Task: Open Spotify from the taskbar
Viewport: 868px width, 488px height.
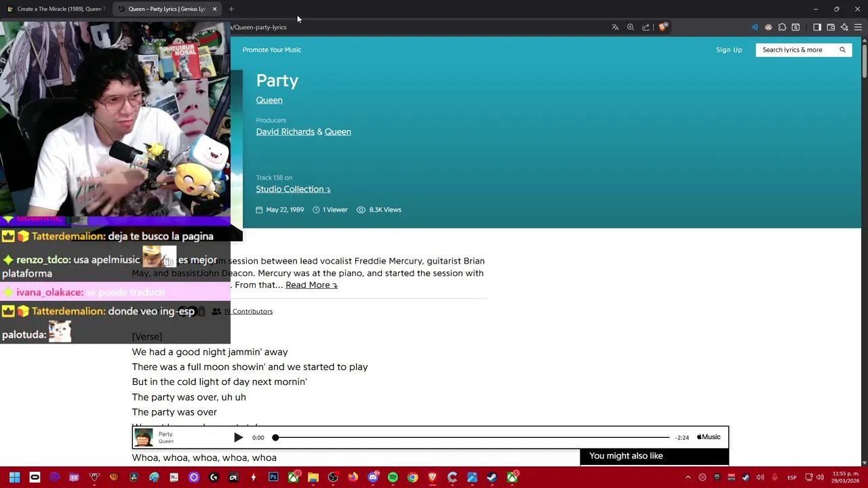Action: pyautogui.click(x=393, y=477)
